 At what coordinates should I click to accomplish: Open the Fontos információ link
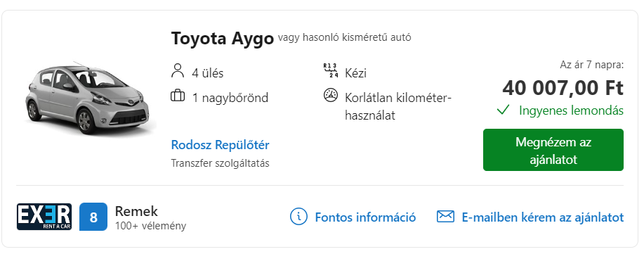click(x=365, y=217)
